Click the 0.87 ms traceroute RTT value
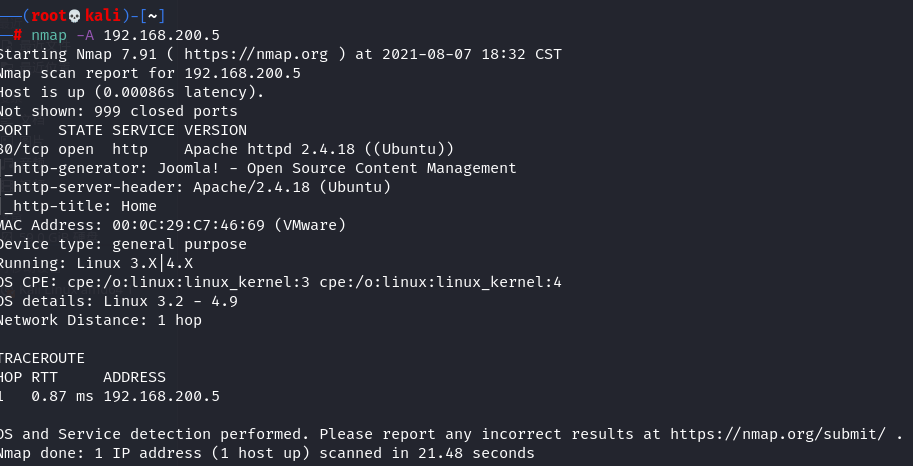 coord(62,397)
